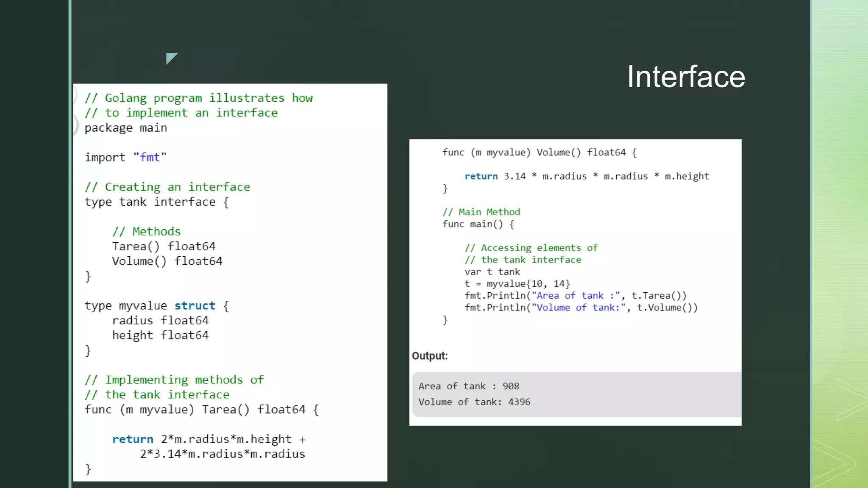Click the field "radius float64"
Screen dimensions: 868x488
click(160, 321)
